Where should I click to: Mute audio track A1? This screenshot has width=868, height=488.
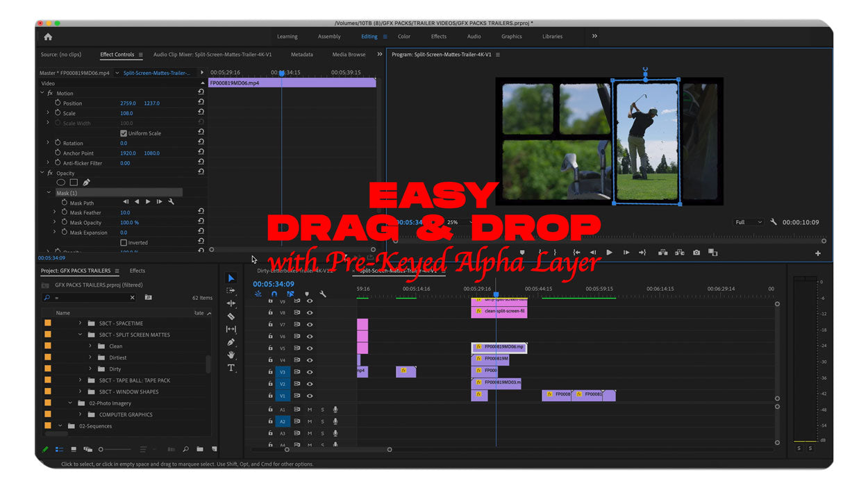[x=310, y=410]
